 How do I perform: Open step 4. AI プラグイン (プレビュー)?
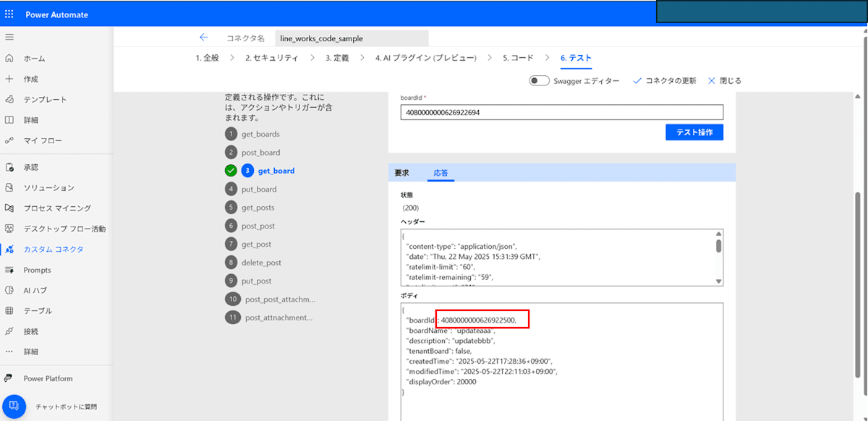point(425,58)
